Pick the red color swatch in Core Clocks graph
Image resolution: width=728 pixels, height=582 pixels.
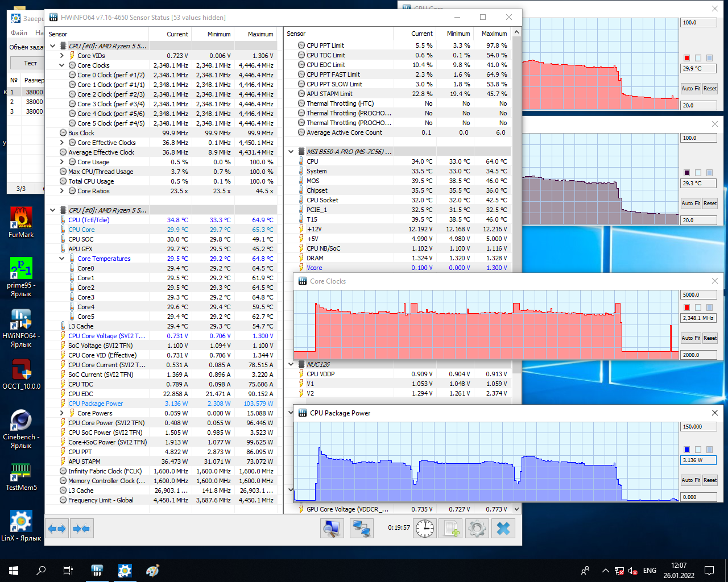point(686,307)
